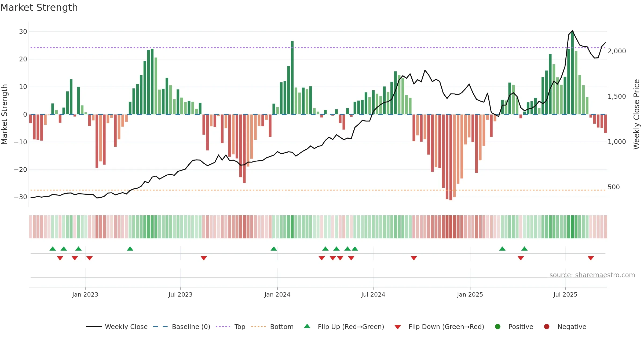The image size is (644, 362).
Task: Click the 500 price axis tick
Action: point(614,187)
